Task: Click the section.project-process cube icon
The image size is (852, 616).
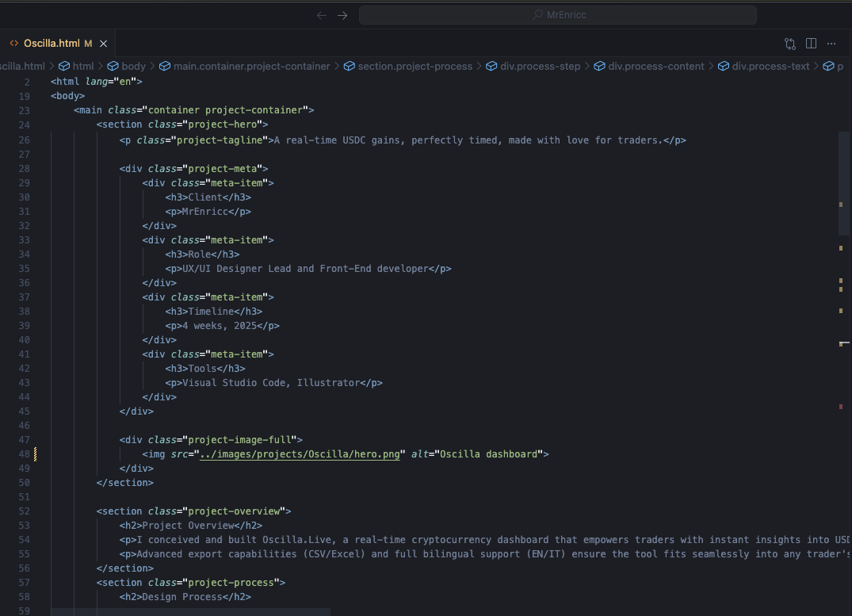Action: [350, 67]
